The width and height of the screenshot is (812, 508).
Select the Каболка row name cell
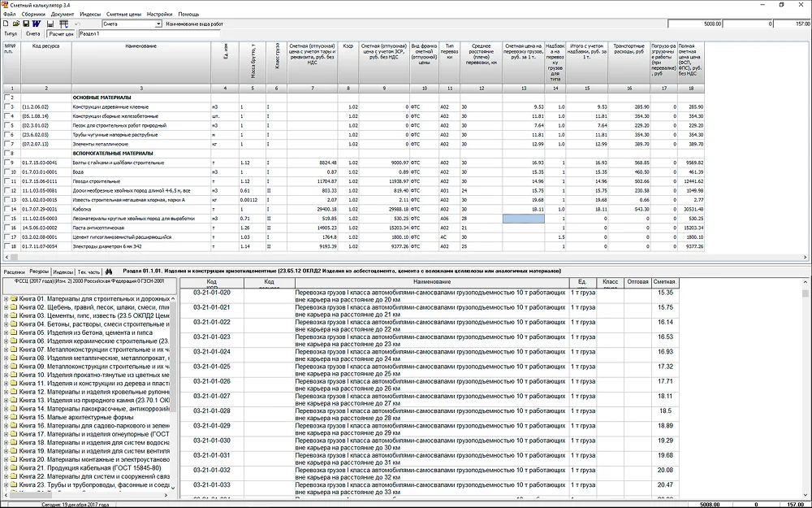140,210
